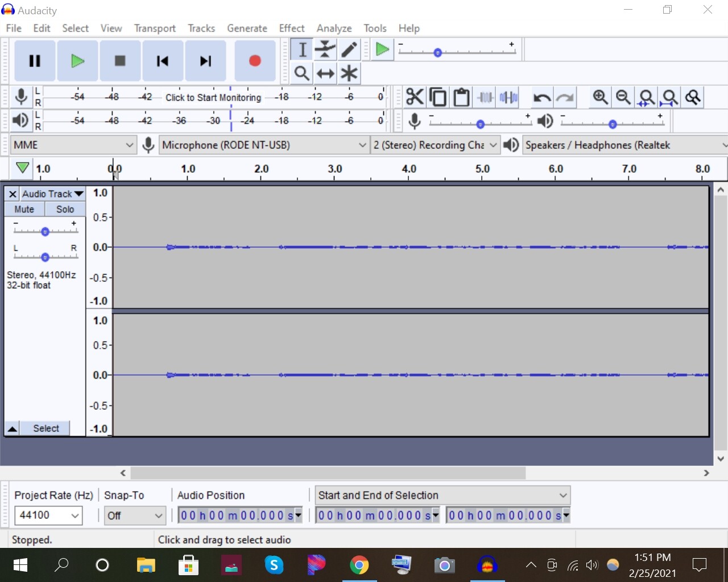The image size is (728, 582).
Task: Open the File menu
Action: 14,28
